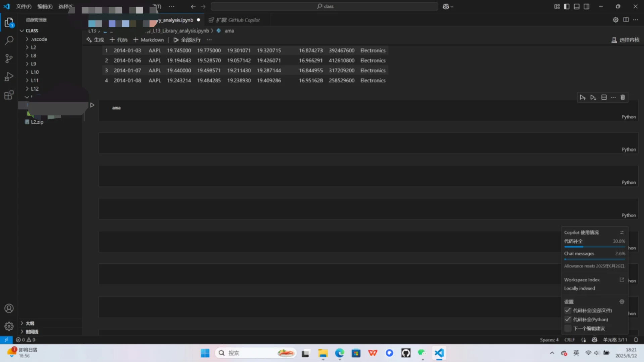The height and width of the screenshot is (362, 644).
Task: Click the notifications bell in status bar
Action: coord(636,340)
